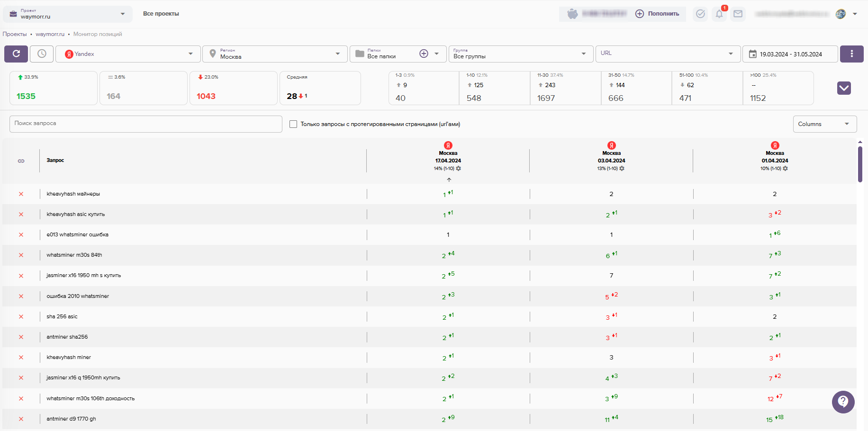868x431 pixels.
Task: Open the Yandex search engine dropdown
Action: 128,54
